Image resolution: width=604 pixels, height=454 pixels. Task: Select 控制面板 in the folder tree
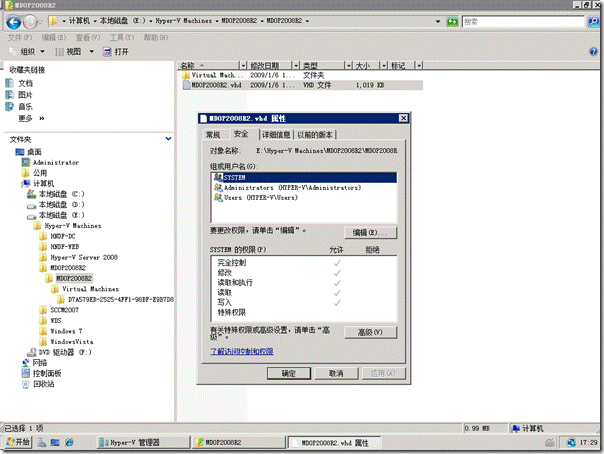point(47,373)
